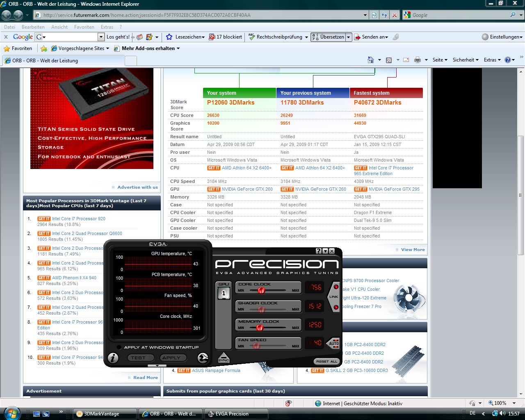Open EVGA Precision settings wrench icon
Screen dimensions: 525x420
pyautogui.click(x=203, y=358)
